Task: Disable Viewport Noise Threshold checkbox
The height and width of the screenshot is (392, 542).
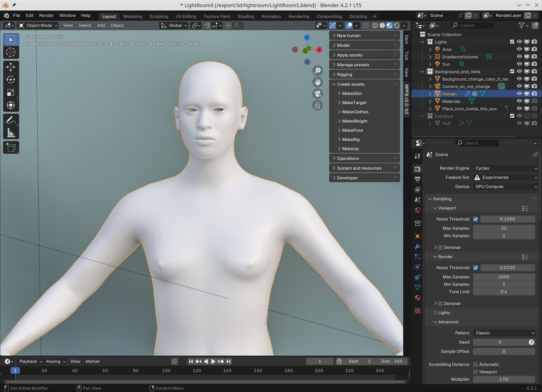Action: (476, 219)
